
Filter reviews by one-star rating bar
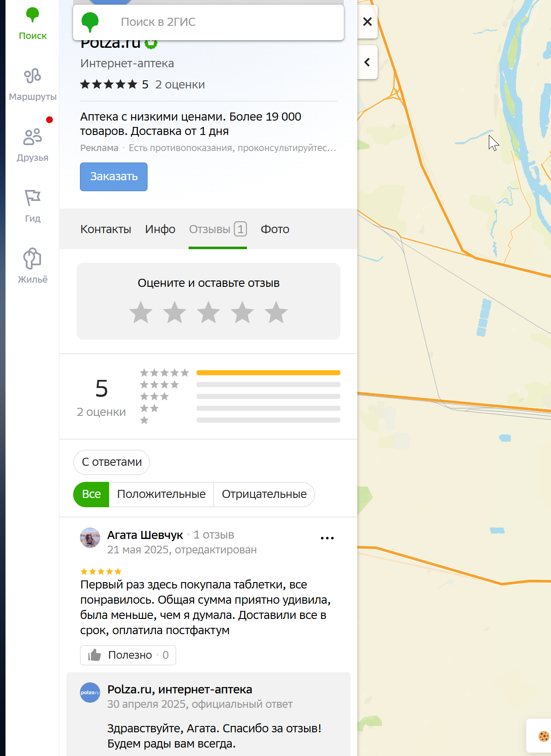pyautogui.click(x=269, y=420)
